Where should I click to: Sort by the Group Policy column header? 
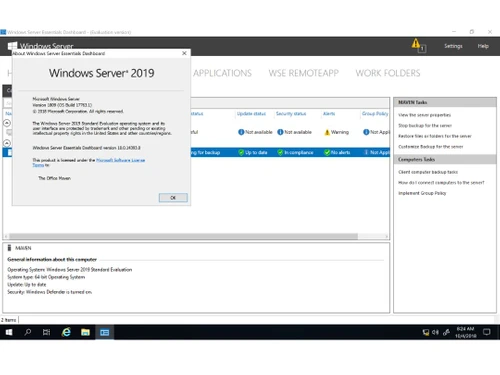375,114
